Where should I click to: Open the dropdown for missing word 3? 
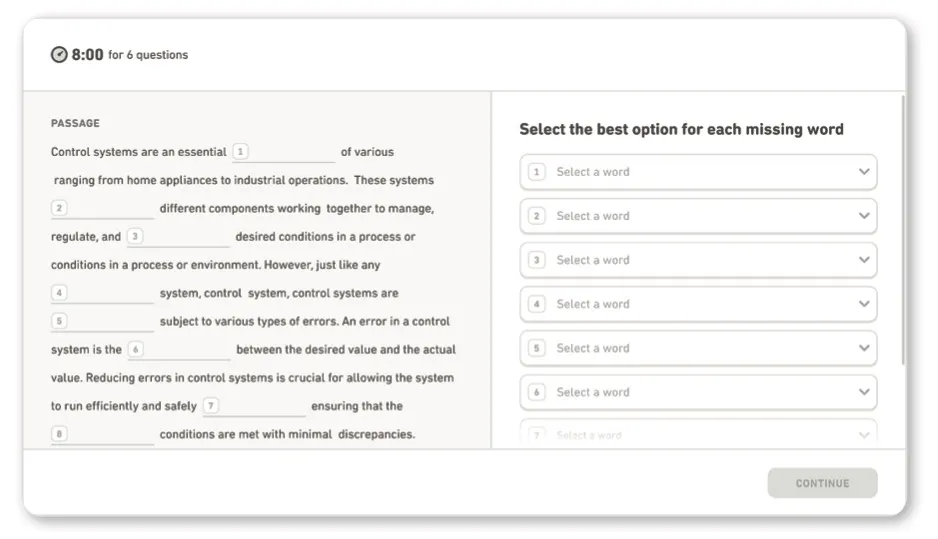(698, 260)
